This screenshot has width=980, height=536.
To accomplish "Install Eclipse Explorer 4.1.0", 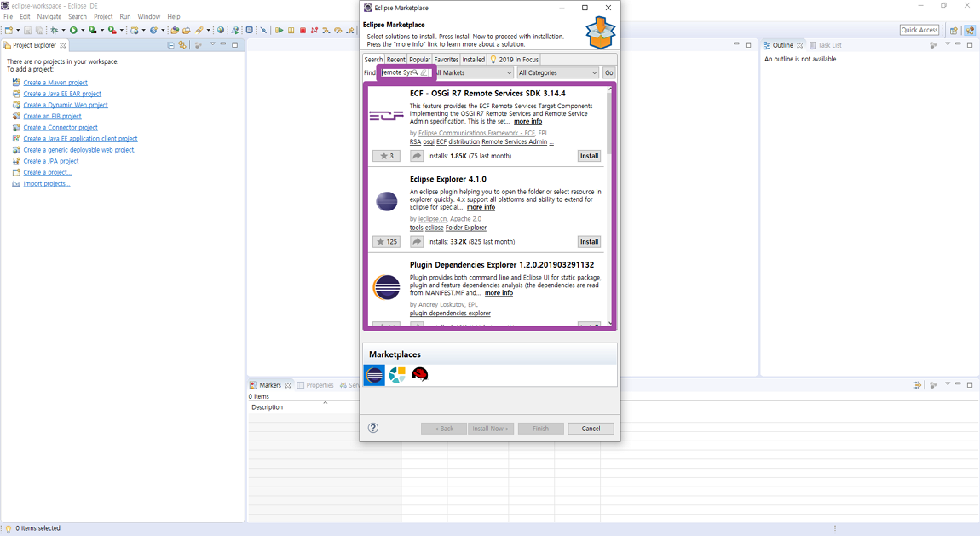I will click(590, 241).
